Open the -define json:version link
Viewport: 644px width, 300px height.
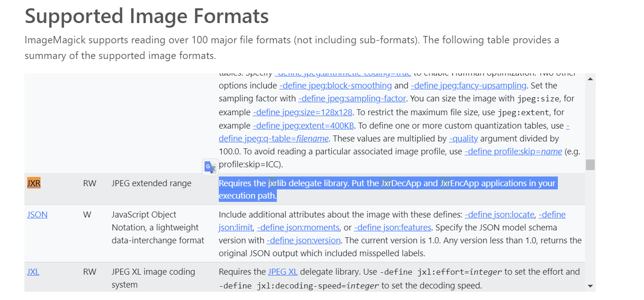pos(304,240)
